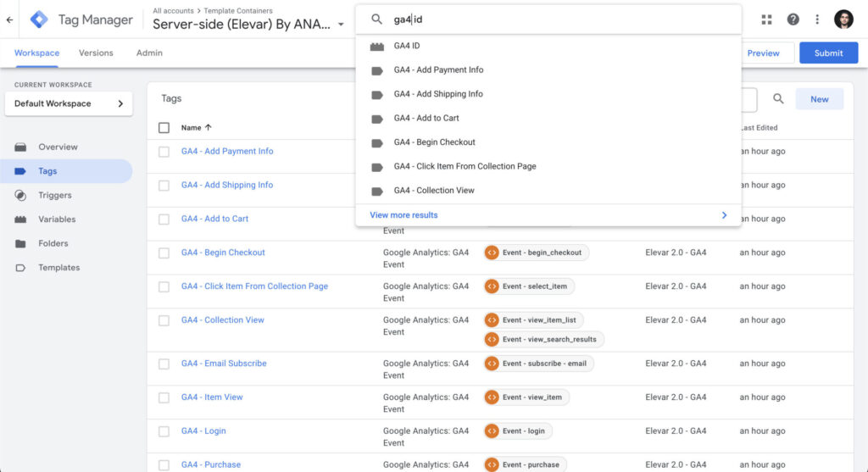The image size is (868, 472).
Task: Switch to the Versions tab
Action: [96, 53]
